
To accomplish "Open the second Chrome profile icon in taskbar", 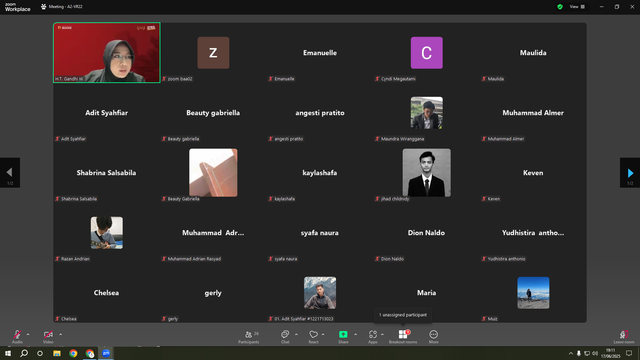I will click(x=90, y=353).
